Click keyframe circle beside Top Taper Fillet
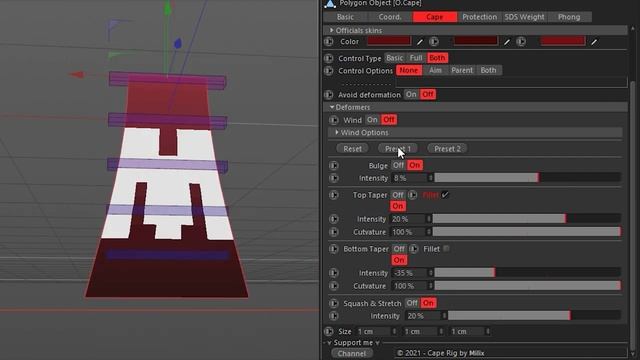The image size is (640, 360). 413,195
